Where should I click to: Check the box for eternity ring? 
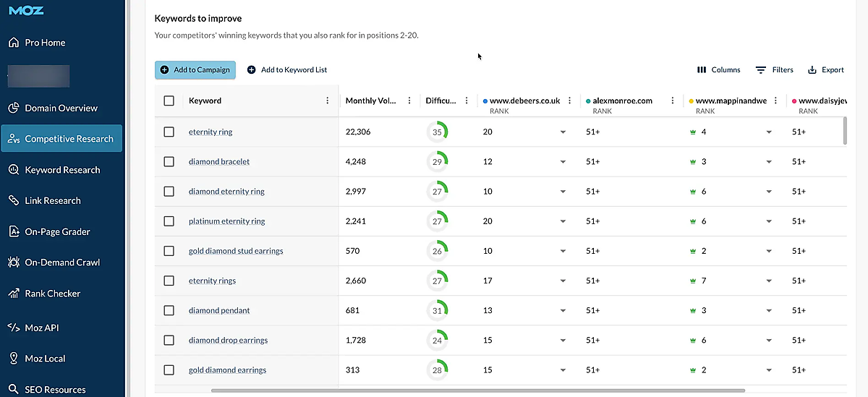click(169, 132)
